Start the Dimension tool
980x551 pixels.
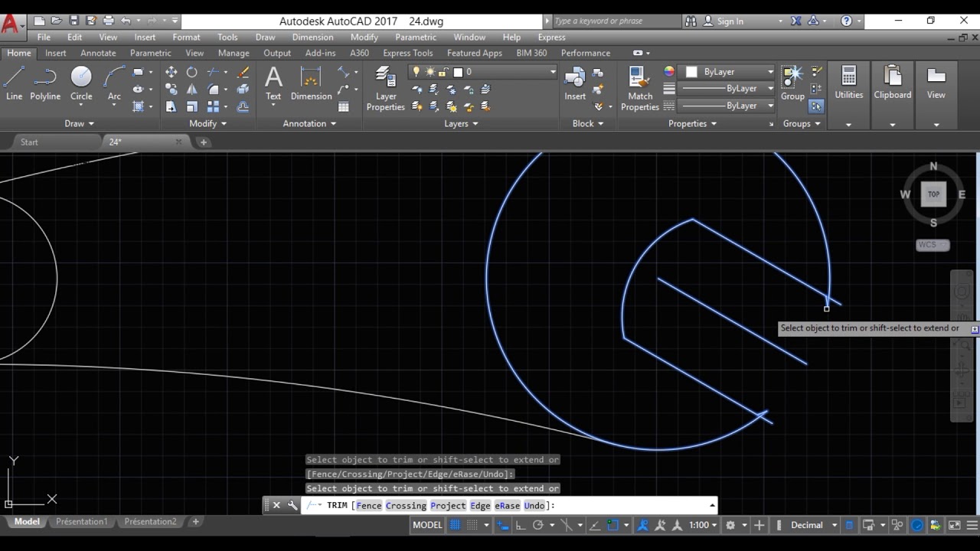[x=311, y=83]
